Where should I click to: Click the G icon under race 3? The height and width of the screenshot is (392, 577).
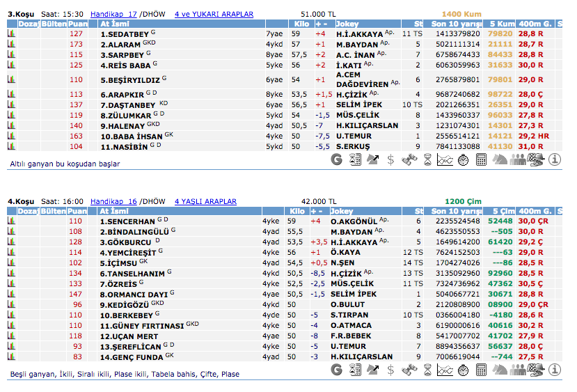[x=337, y=159]
